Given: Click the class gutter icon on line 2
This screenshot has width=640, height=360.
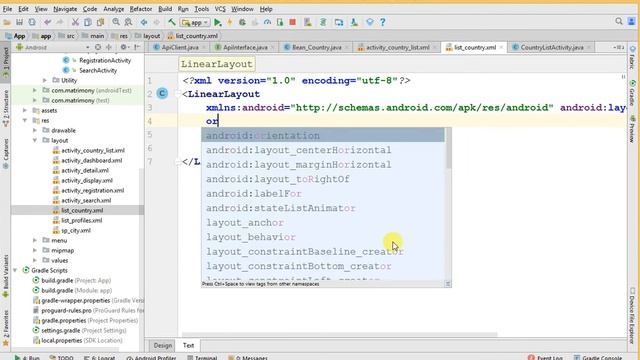Looking at the screenshot, I should (162, 94).
